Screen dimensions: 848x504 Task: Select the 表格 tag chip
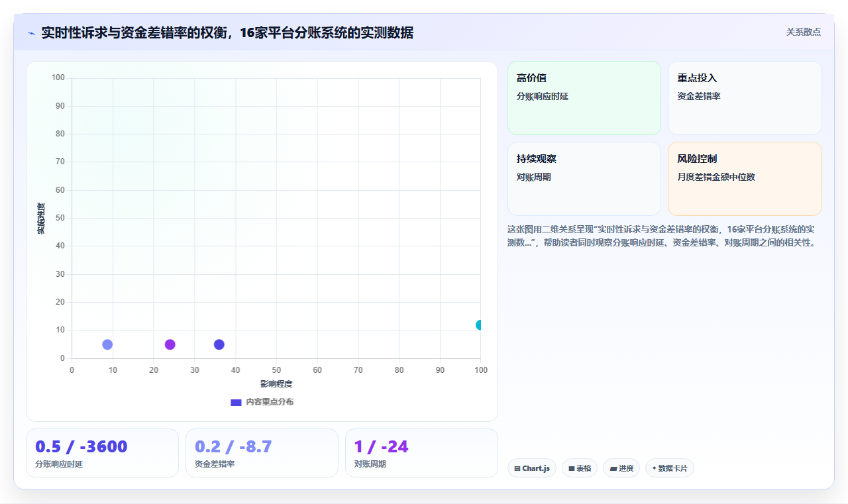(580, 468)
